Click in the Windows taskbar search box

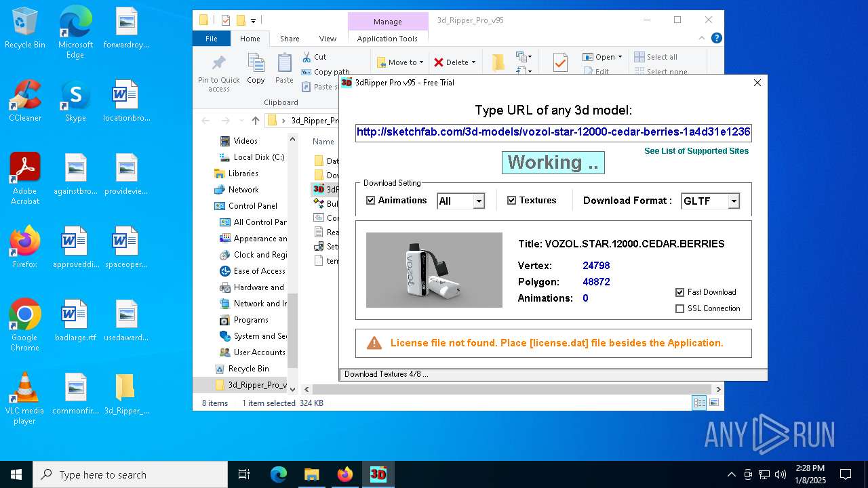coord(130,474)
